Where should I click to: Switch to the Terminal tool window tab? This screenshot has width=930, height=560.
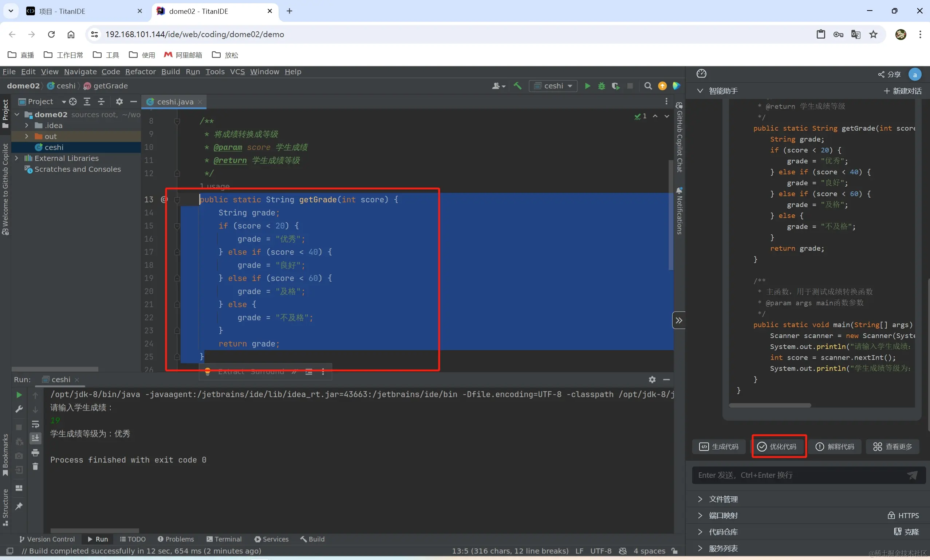(x=224, y=539)
